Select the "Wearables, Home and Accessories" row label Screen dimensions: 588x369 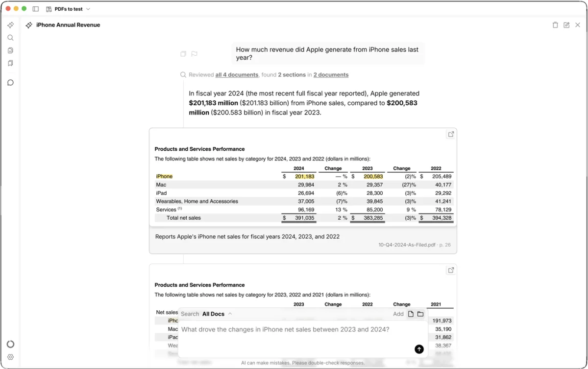coord(197,201)
